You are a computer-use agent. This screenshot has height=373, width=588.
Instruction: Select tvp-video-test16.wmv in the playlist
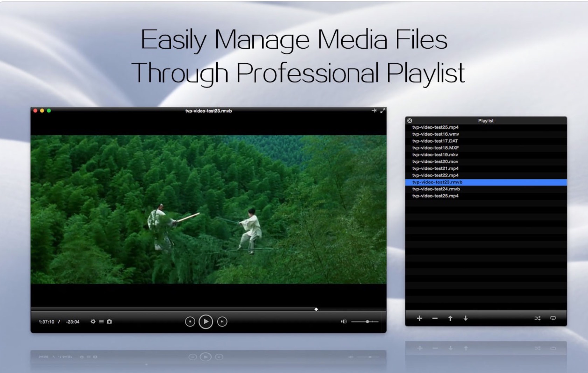coord(486,134)
